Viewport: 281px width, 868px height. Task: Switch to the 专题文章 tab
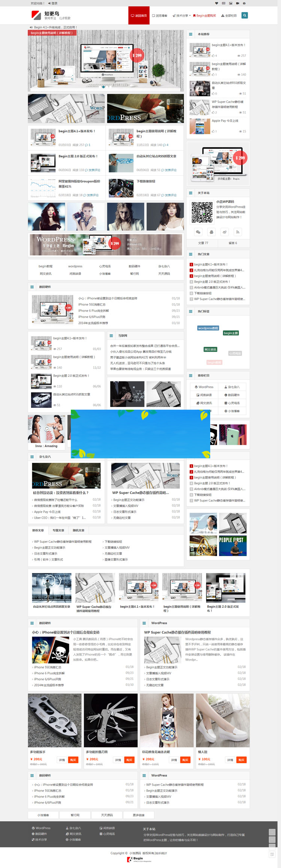pos(58,530)
